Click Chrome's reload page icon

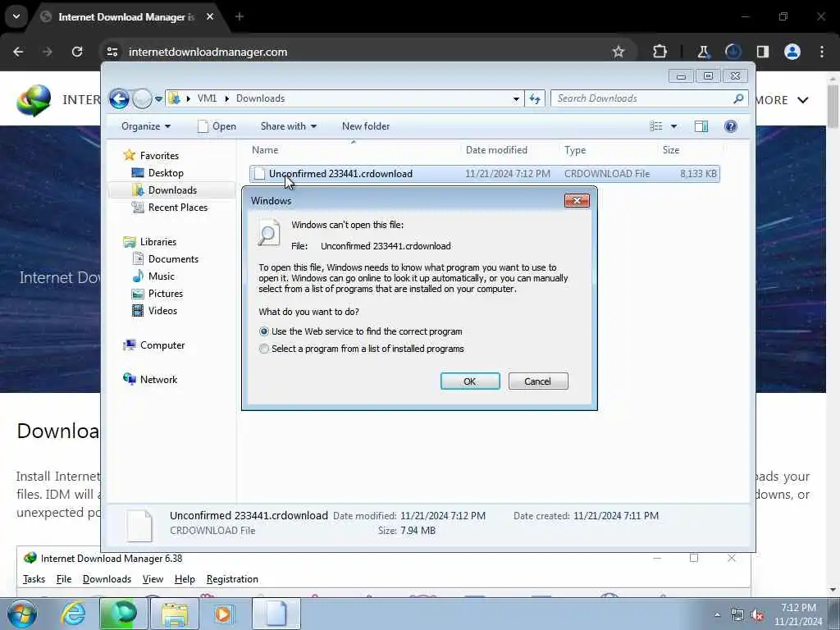(77, 52)
